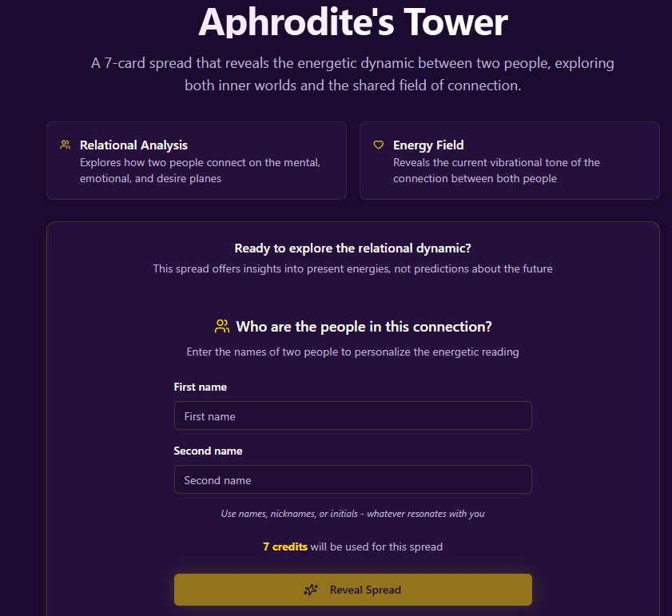Click the people icon before the connection question
672x616 pixels.
click(x=222, y=327)
